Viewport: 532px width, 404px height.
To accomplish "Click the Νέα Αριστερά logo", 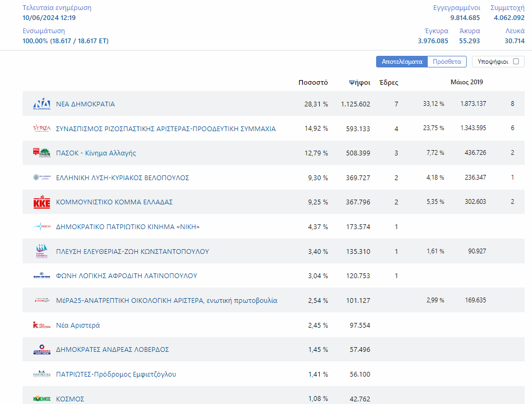I will (x=42, y=325).
